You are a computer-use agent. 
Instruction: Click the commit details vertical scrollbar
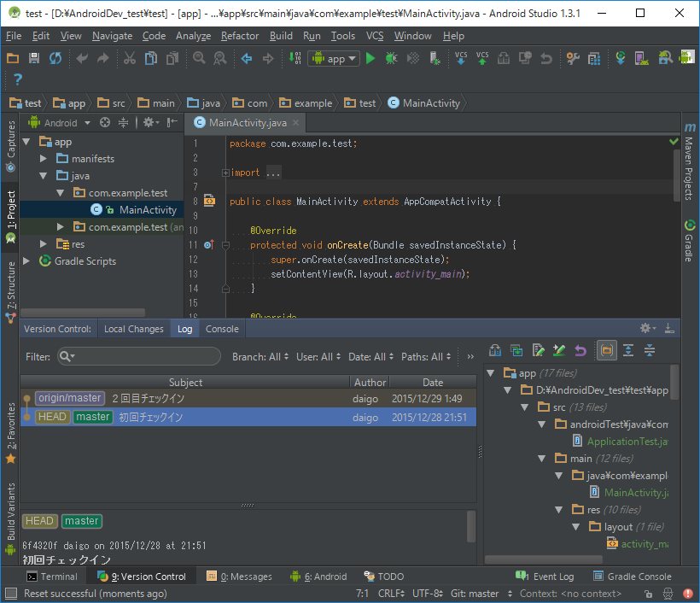[x=471, y=527]
